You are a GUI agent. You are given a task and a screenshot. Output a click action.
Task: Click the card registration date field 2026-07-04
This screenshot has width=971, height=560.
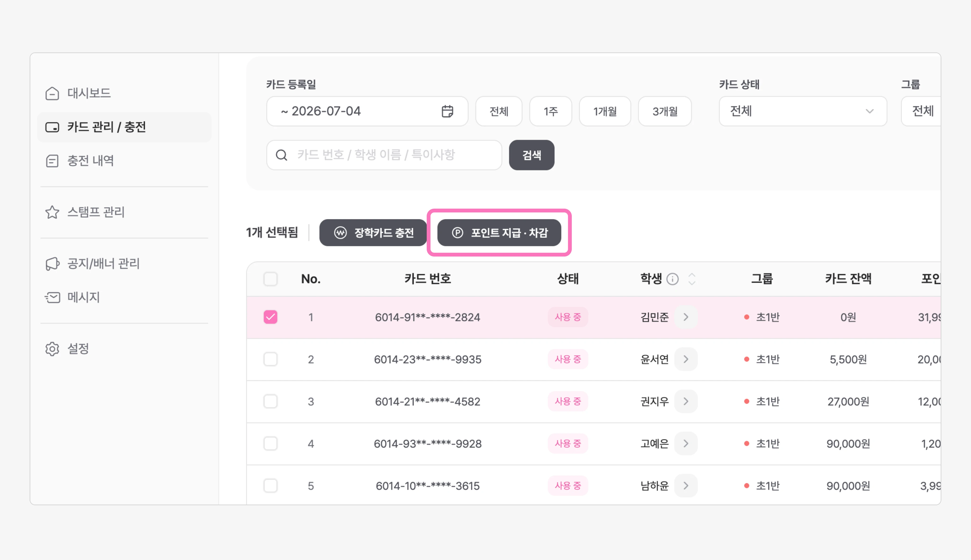click(367, 111)
